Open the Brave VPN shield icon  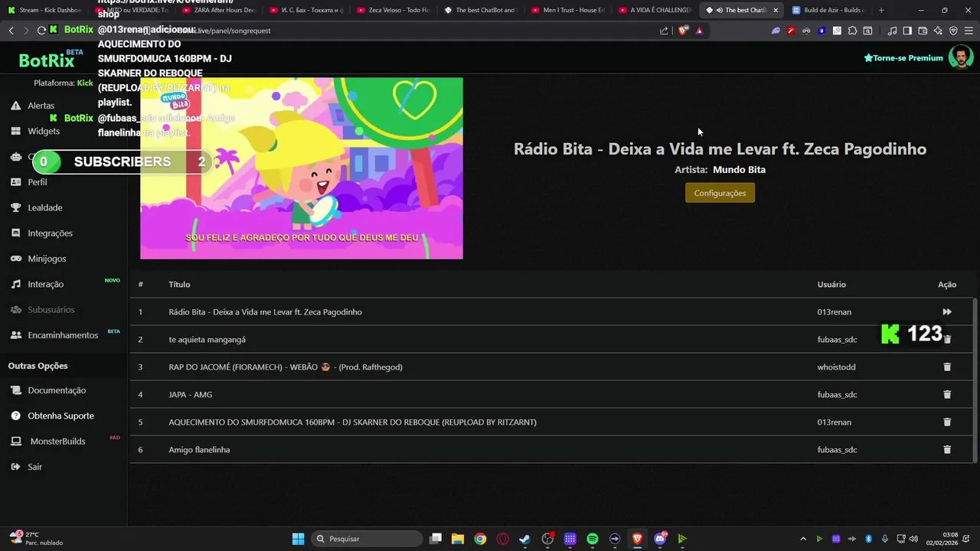pyautogui.click(x=953, y=31)
